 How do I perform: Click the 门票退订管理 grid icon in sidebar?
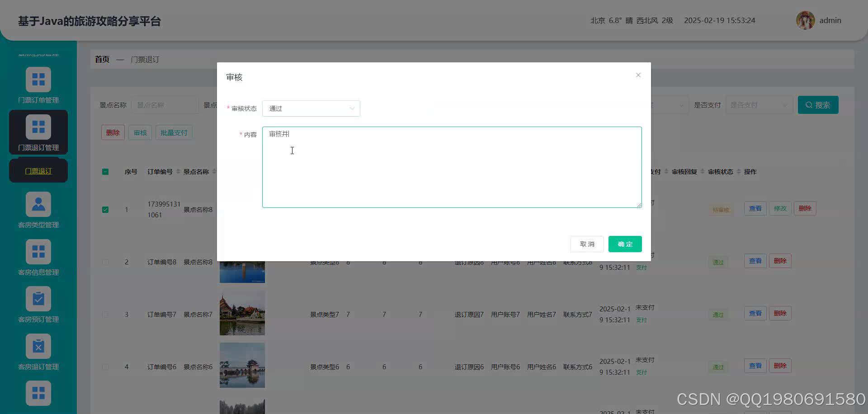click(38, 127)
